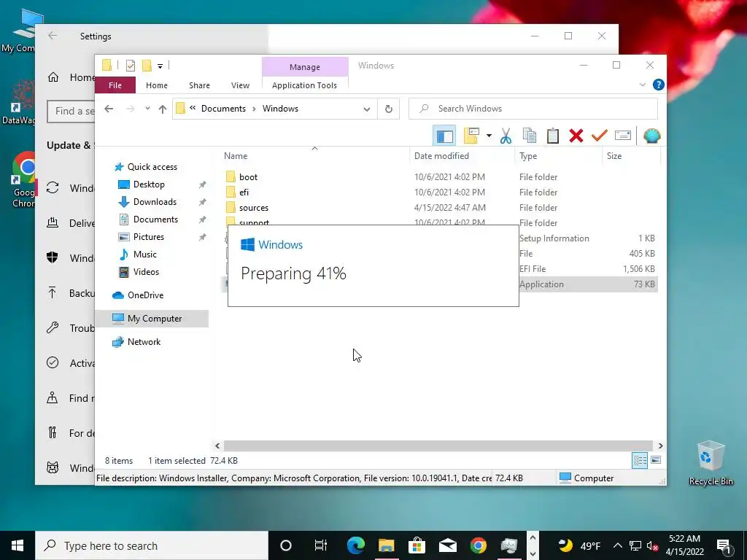Click Documents in the address breadcrumb
Screen dimensions: 747x560
(223, 109)
